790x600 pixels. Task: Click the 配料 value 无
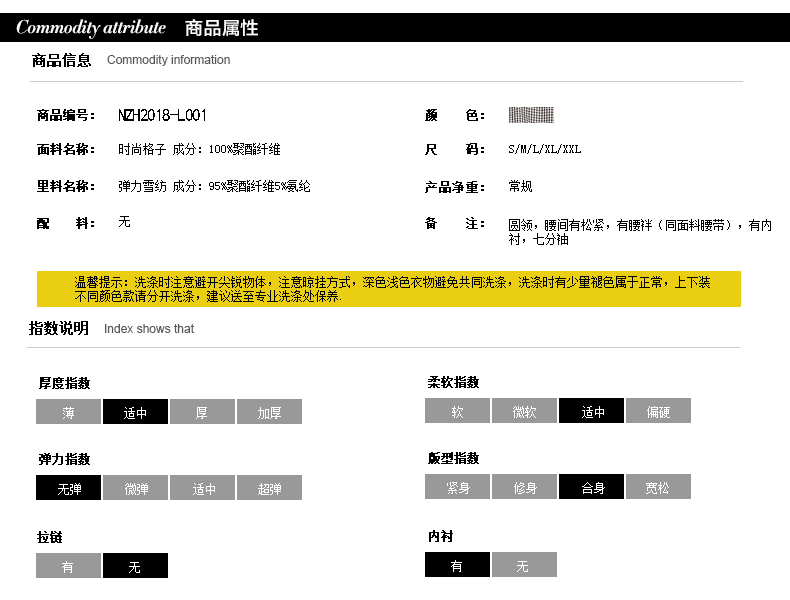[124, 222]
